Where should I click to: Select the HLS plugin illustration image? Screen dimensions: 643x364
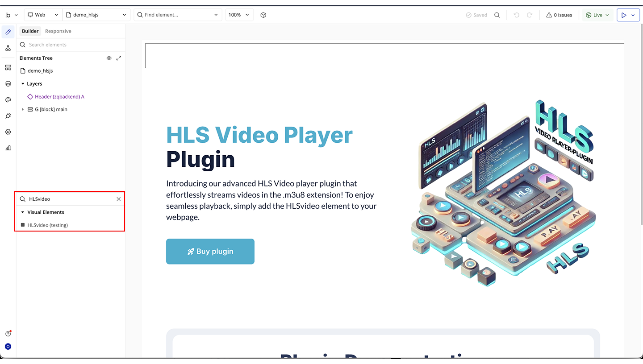point(504,192)
